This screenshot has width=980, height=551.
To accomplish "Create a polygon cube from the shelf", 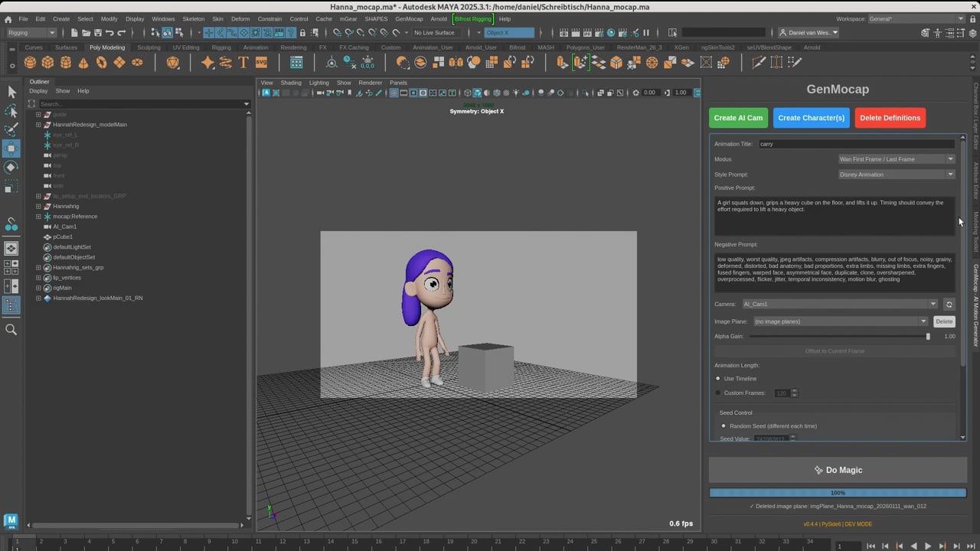I will (47, 63).
